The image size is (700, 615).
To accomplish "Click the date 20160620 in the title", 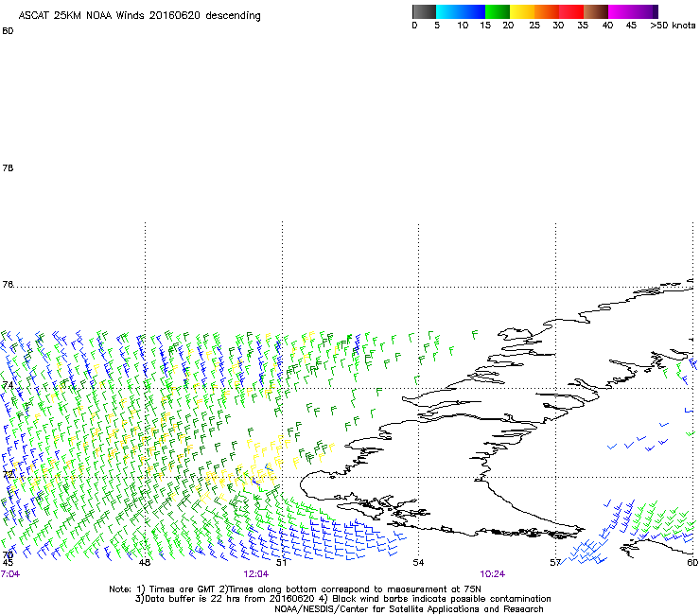I will click(x=175, y=15).
